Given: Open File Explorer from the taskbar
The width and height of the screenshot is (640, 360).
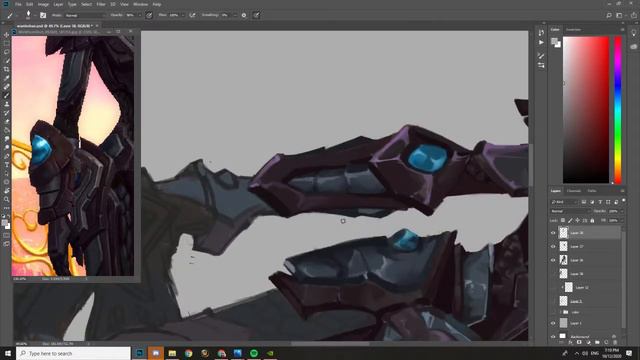Looking at the screenshot, I should point(172,353).
